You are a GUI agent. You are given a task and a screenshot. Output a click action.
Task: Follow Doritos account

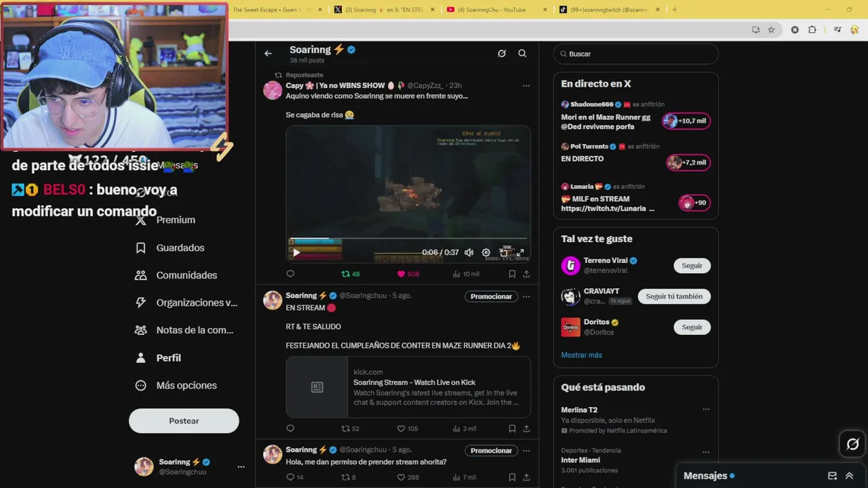(692, 327)
